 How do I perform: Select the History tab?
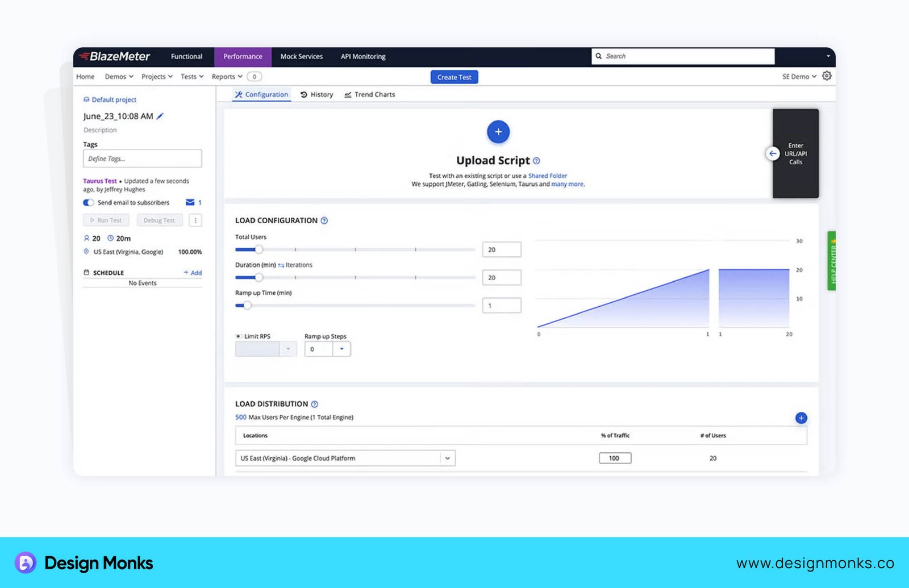click(317, 95)
